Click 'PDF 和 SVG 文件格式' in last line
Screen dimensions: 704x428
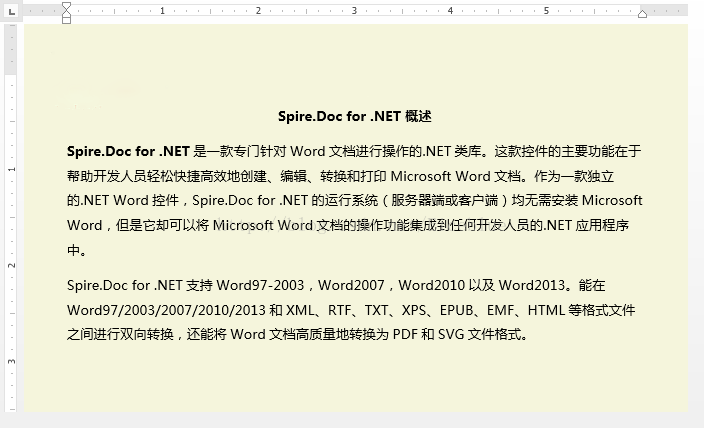pyautogui.click(x=457, y=335)
